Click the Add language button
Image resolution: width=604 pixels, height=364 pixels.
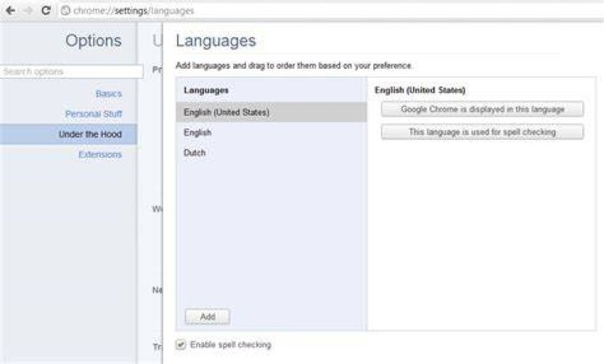click(x=208, y=317)
